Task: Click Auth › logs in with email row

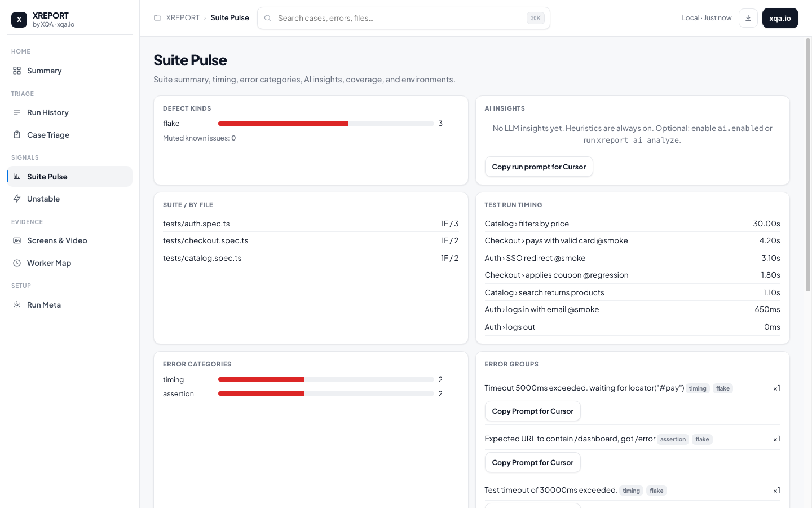Action: (x=632, y=309)
